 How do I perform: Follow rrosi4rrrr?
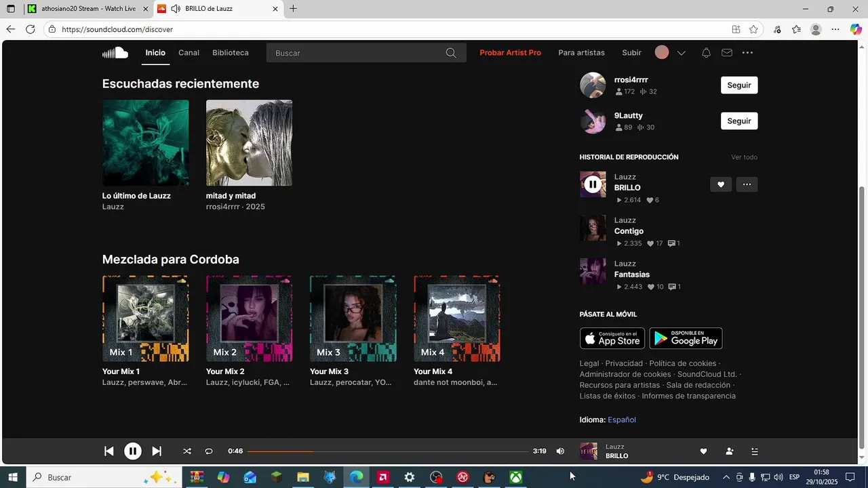tap(739, 85)
